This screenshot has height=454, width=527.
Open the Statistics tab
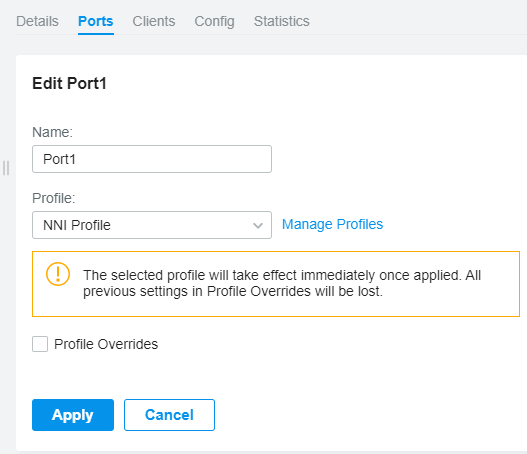282,21
